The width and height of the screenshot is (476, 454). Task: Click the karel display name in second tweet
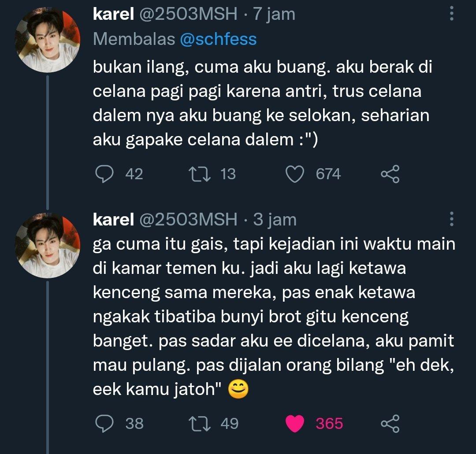pos(113,219)
